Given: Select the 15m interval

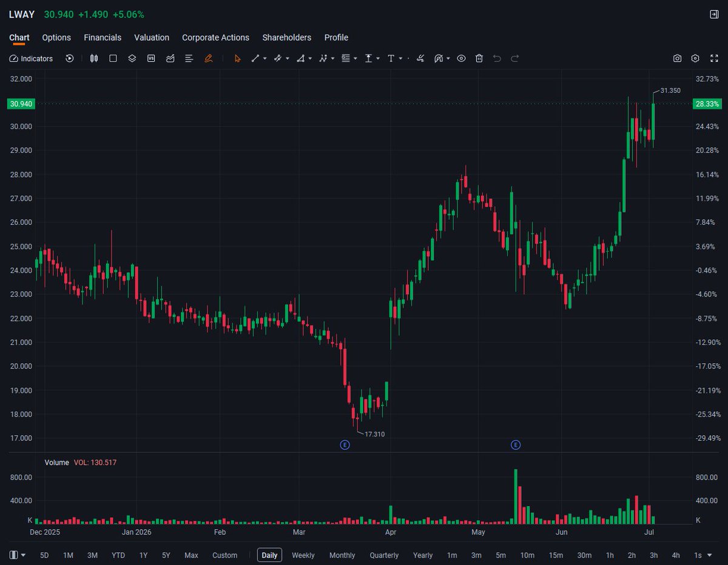Looking at the screenshot, I should [556, 555].
